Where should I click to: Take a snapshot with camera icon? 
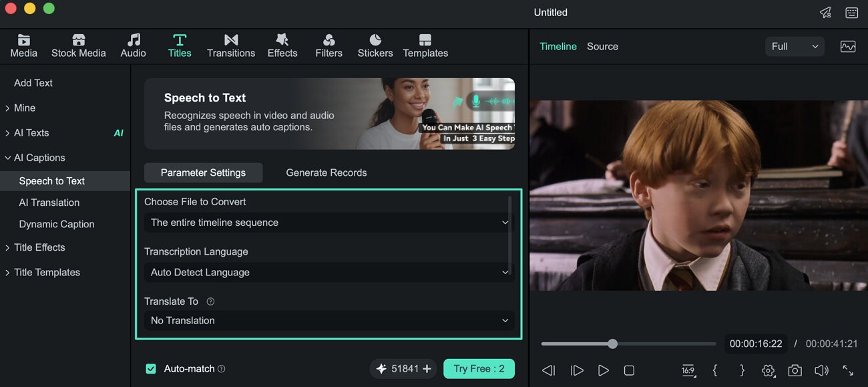pyautogui.click(x=795, y=370)
